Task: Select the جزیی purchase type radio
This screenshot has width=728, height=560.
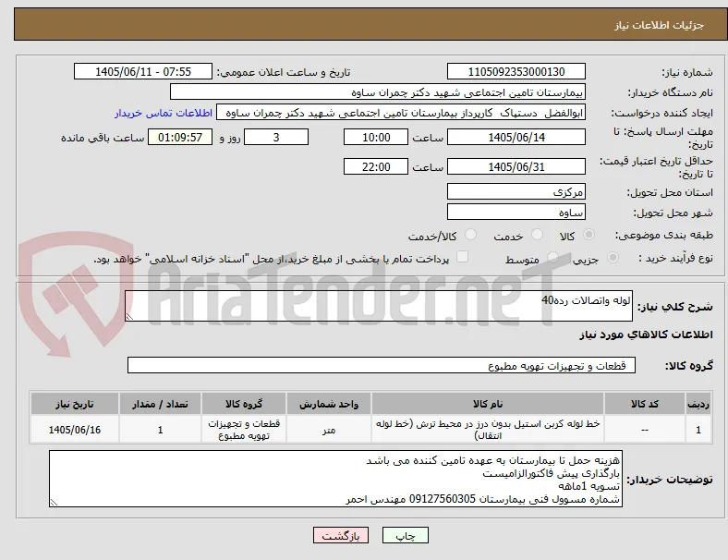Action: tap(613, 257)
